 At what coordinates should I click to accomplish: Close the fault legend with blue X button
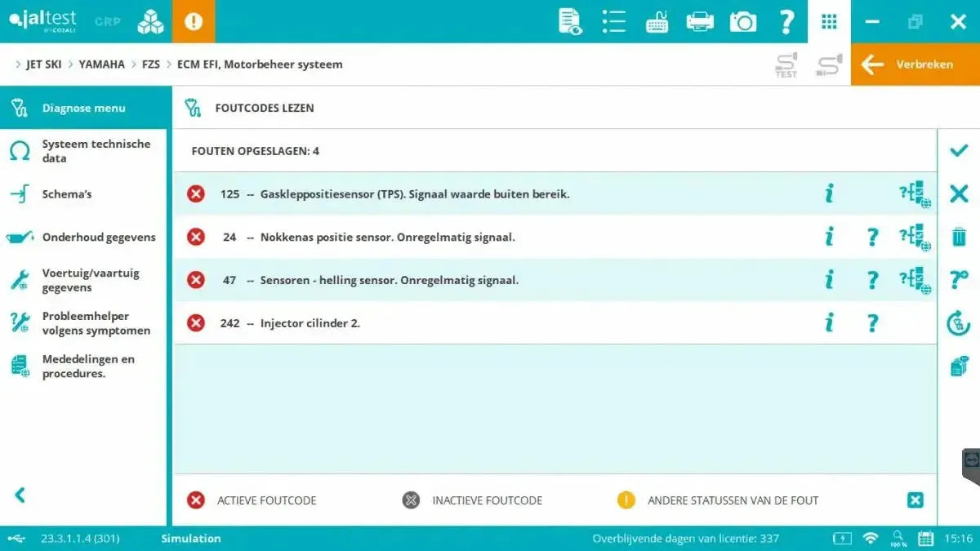pos(914,500)
